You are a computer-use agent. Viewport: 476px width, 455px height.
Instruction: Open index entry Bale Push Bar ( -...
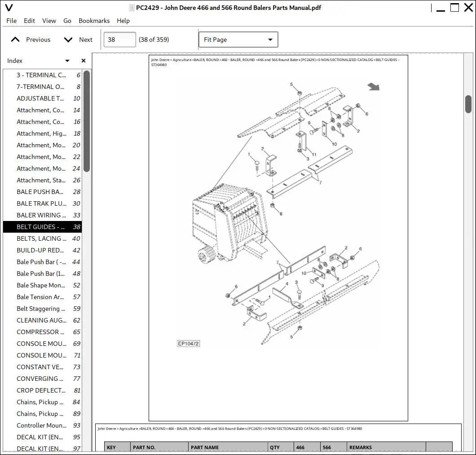click(x=43, y=262)
